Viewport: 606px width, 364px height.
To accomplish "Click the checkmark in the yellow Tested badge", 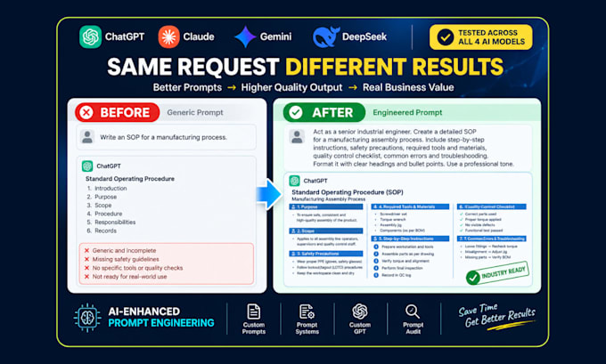I will [446, 37].
